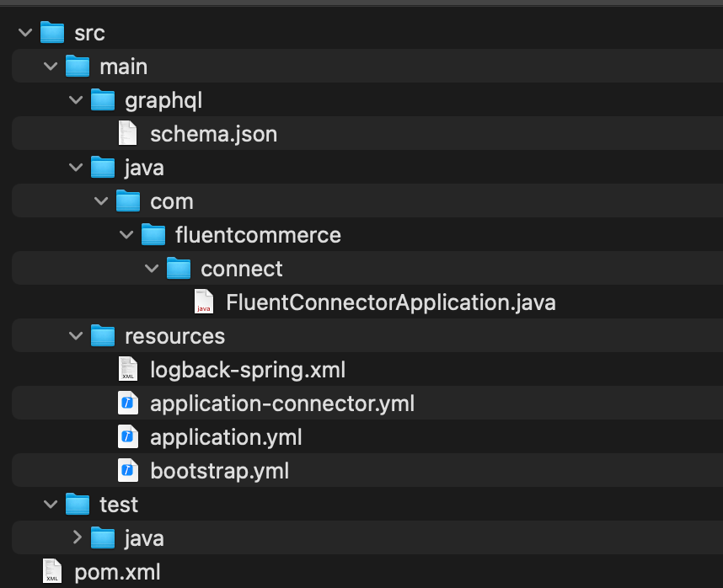Click the application-connector.yml file icon
This screenshot has height=588, width=723.
[128, 403]
